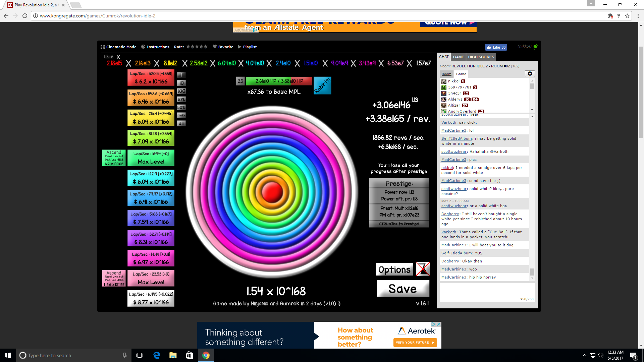Screen dimensions: 644x362
Task: Select buy amount 50%
Action: pos(181,107)
